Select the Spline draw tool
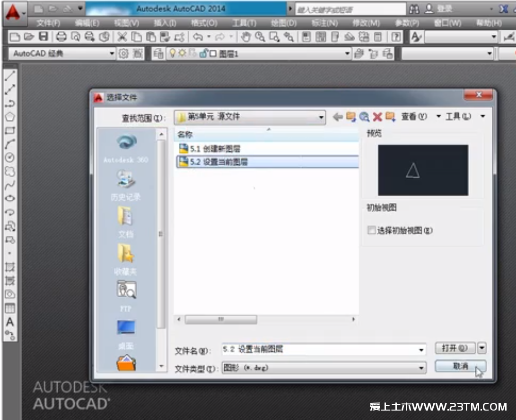 tap(9, 185)
